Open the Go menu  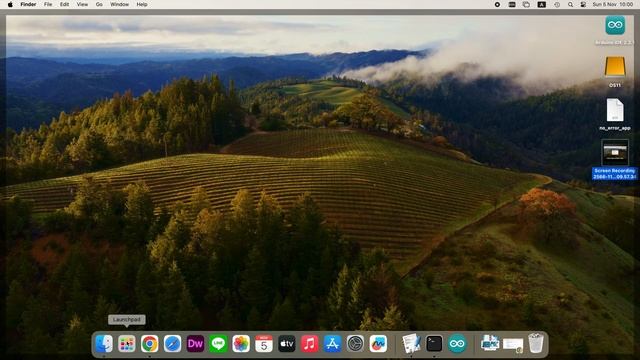[99, 4]
